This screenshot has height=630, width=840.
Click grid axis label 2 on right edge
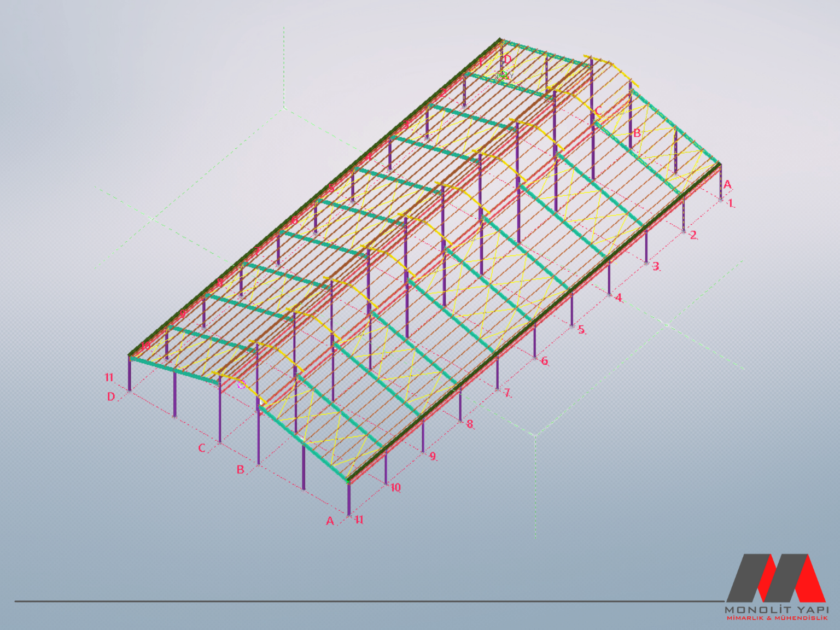pyautogui.click(x=693, y=235)
